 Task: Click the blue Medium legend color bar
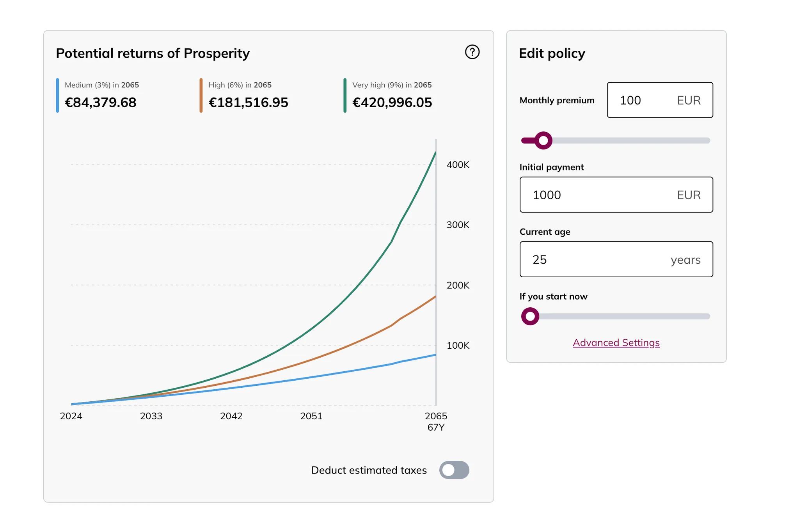pos(57,96)
